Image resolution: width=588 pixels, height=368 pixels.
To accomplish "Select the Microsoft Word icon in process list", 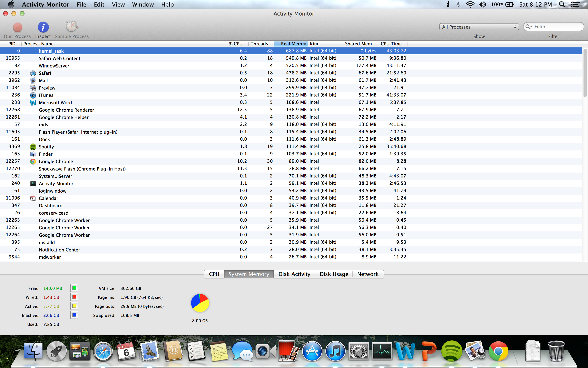I will tap(33, 102).
